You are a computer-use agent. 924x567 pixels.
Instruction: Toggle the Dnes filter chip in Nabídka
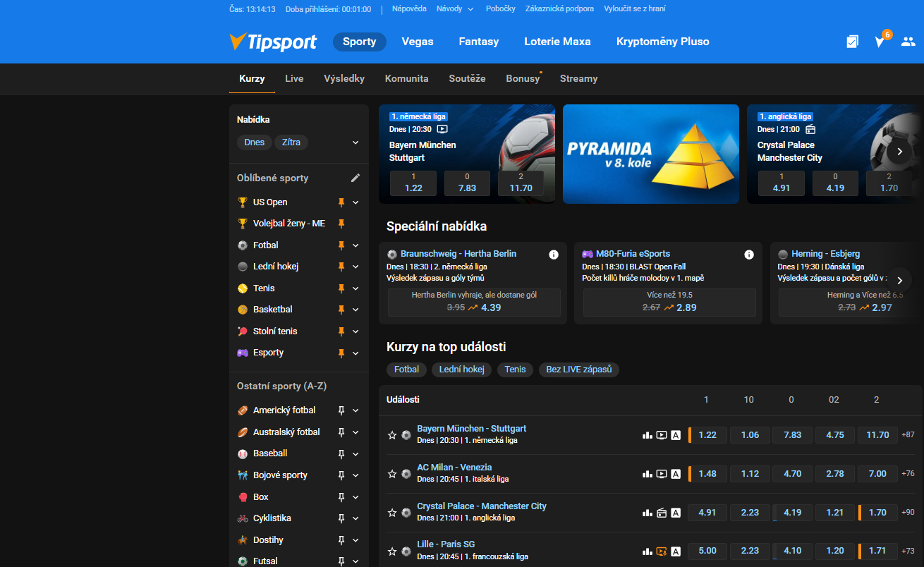[x=255, y=142]
